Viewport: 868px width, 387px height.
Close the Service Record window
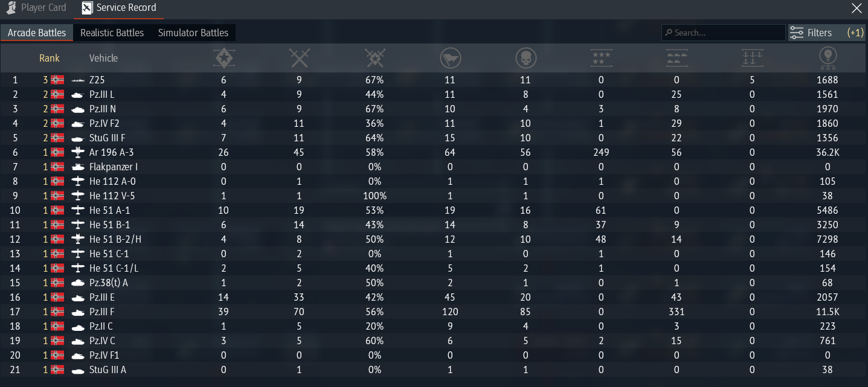pyautogui.click(x=857, y=8)
